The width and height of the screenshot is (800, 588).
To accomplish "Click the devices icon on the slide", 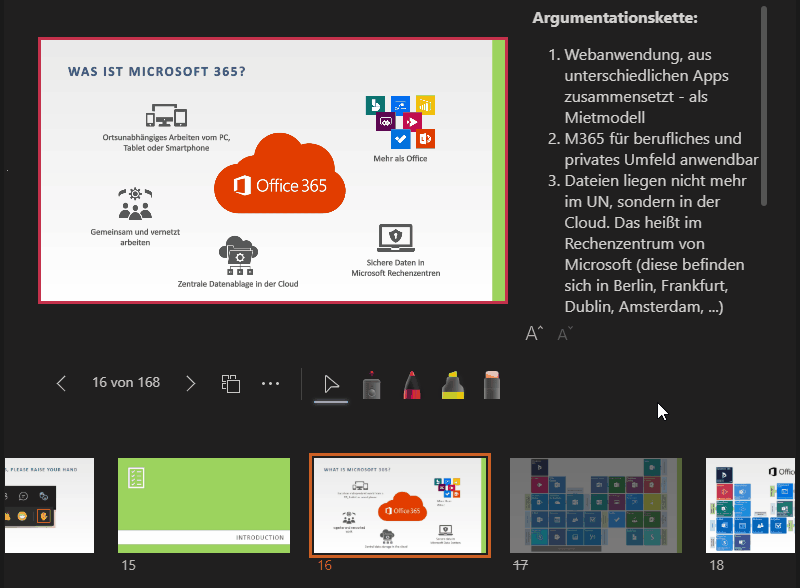I will (x=166, y=115).
